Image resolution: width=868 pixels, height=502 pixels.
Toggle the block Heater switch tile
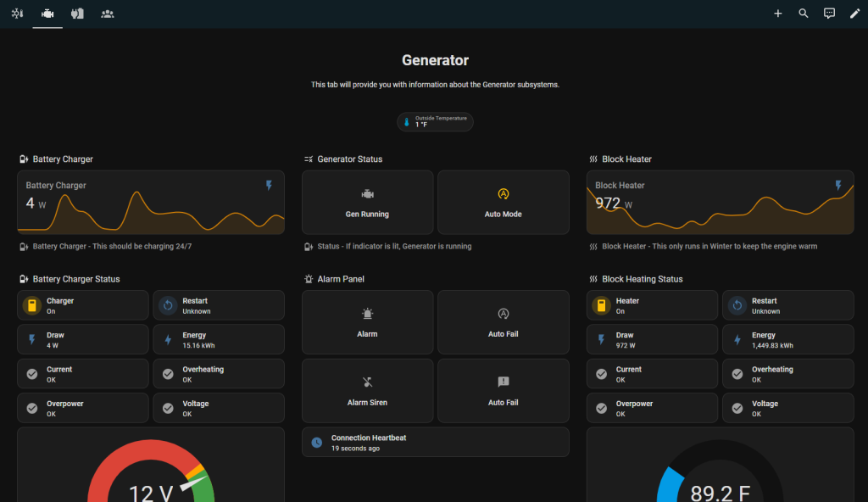pyautogui.click(x=652, y=305)
